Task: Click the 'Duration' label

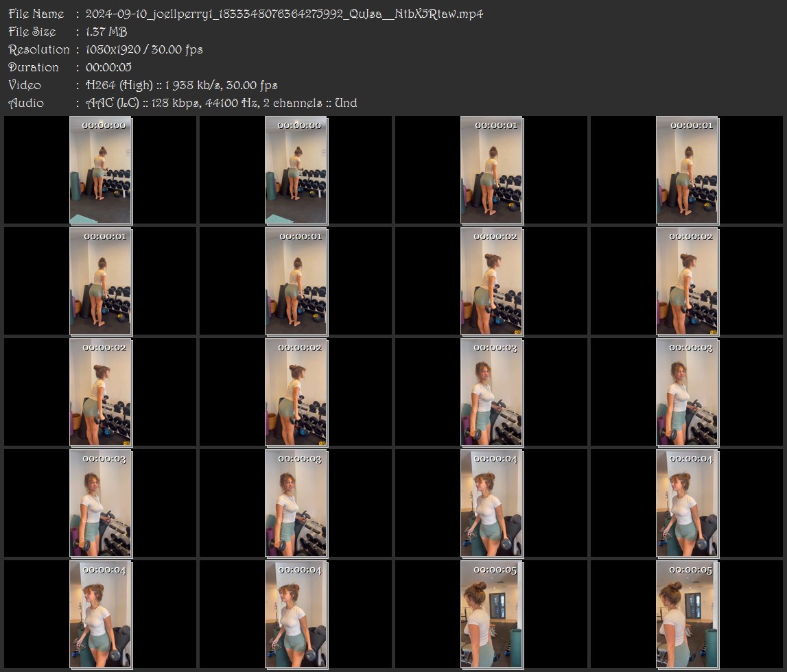Action: pos(34,67)
